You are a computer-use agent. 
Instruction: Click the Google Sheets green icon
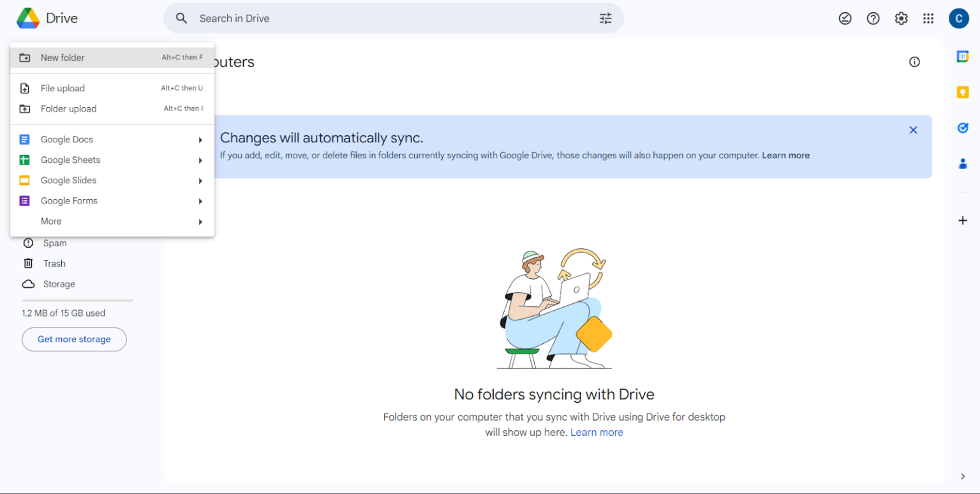coord(25,160)
